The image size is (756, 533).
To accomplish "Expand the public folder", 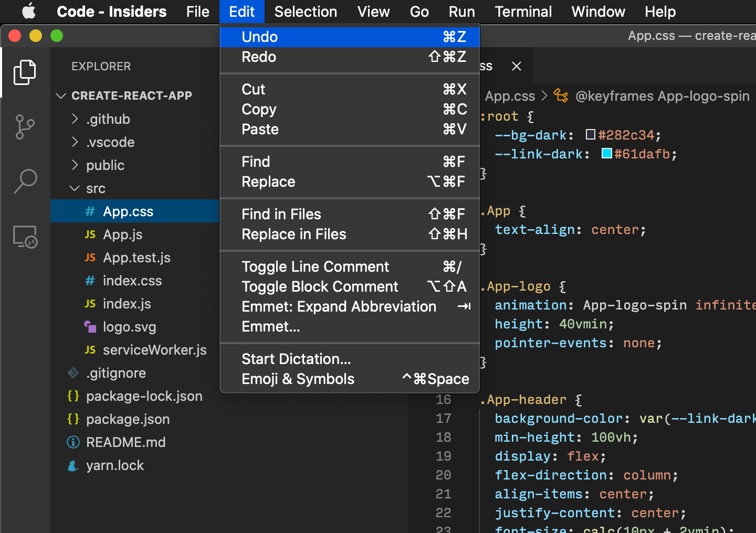I will tap(75, 165).
